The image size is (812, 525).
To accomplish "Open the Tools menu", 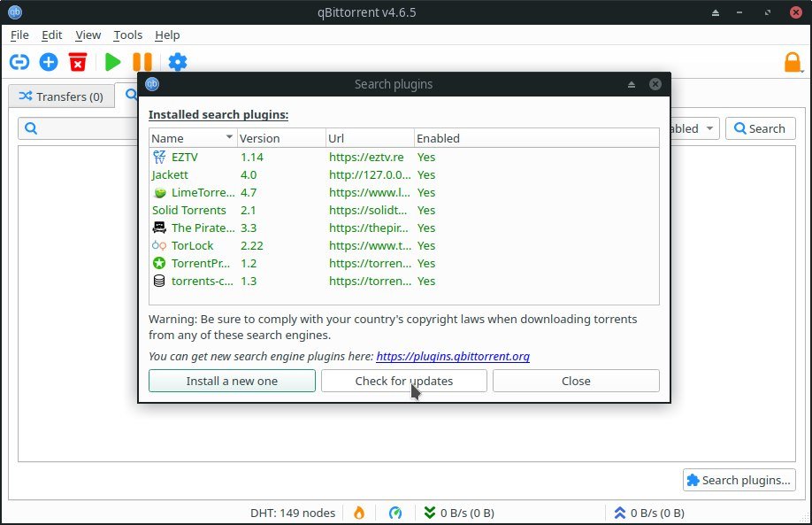I will point(127,35).
